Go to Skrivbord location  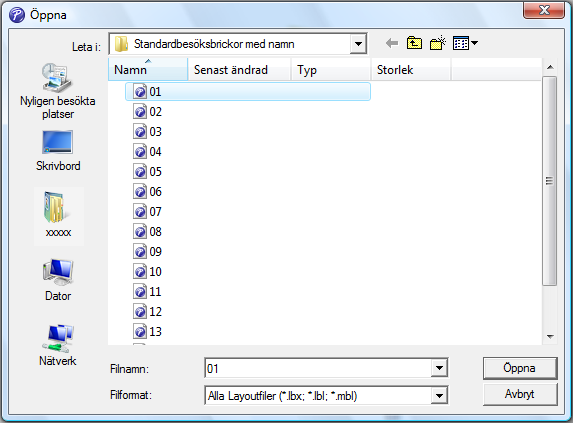point(58,150)
